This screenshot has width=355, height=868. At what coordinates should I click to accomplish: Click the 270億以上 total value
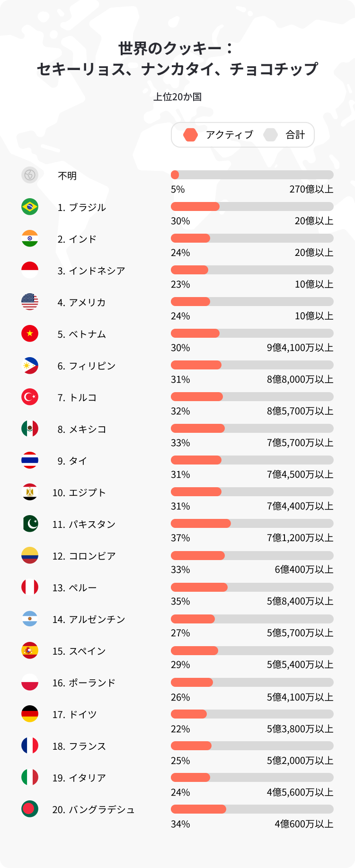tap(311, 189)
